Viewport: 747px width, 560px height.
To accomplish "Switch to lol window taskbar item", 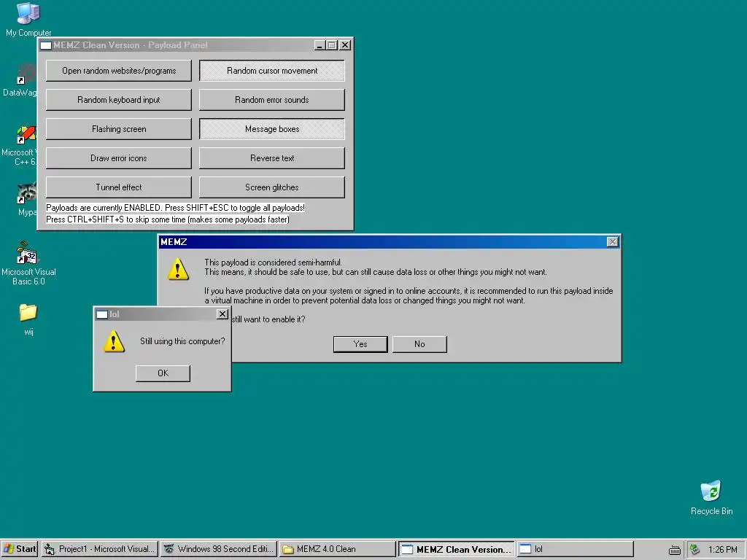I will 576,549.
